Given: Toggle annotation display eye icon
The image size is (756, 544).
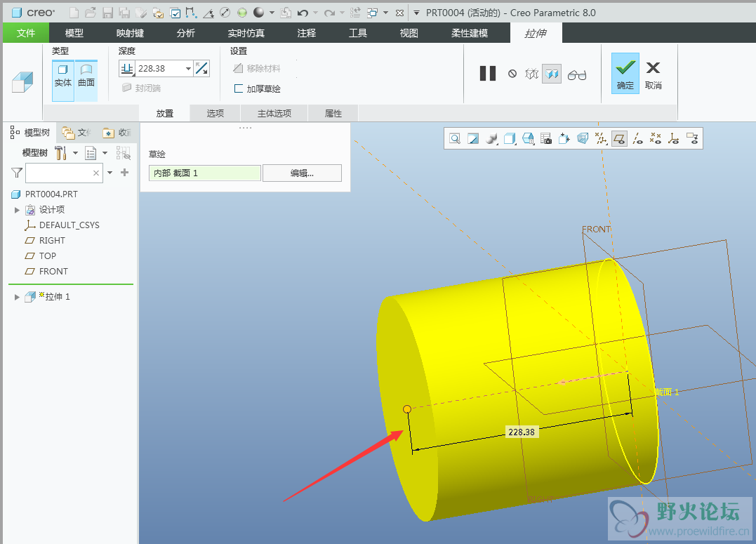Looking at the screenshot, I should pyautogui.click(x=692, y=139).
